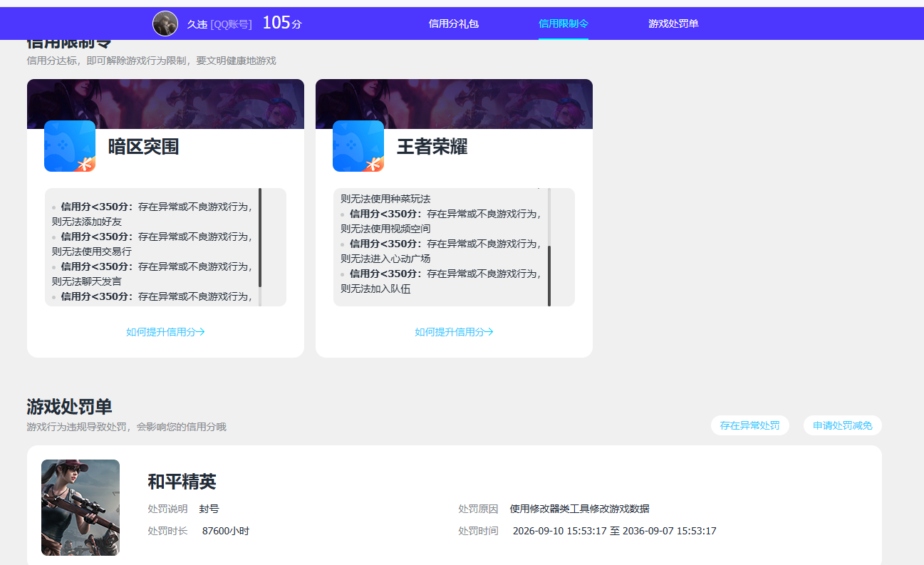Click the 暗区突围 game icon
The image size is (924, 565).
pyautogui.click(x=70, y=146)
